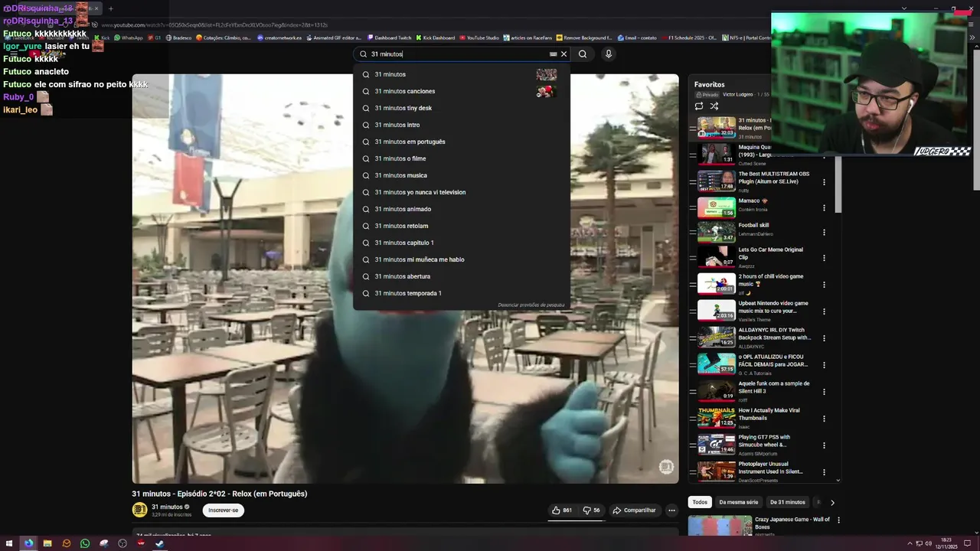This screenshot has width=980, height=551.
Task: Open options for 'o OPL ATUALIZOU' video
Action: [824, 365]
